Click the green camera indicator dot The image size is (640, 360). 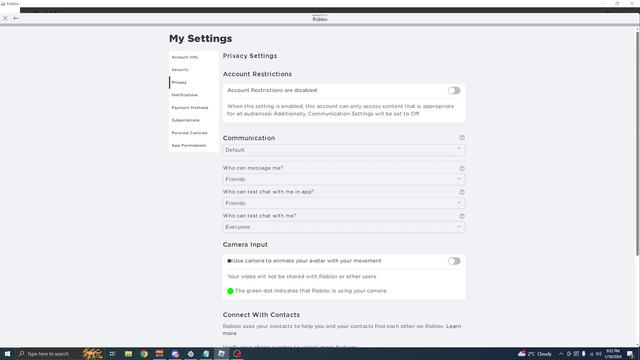230,291
